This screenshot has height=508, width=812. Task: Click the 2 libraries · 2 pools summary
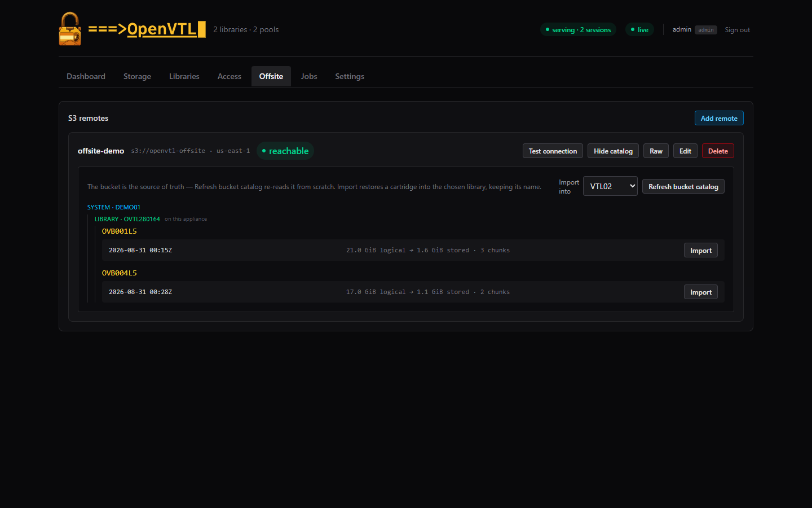[246, 29]
